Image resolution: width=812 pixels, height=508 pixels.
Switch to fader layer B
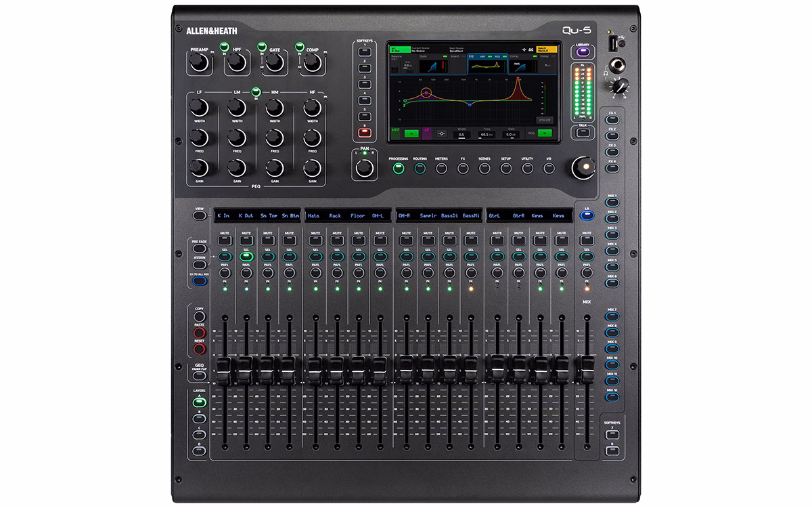click(199, 418)
